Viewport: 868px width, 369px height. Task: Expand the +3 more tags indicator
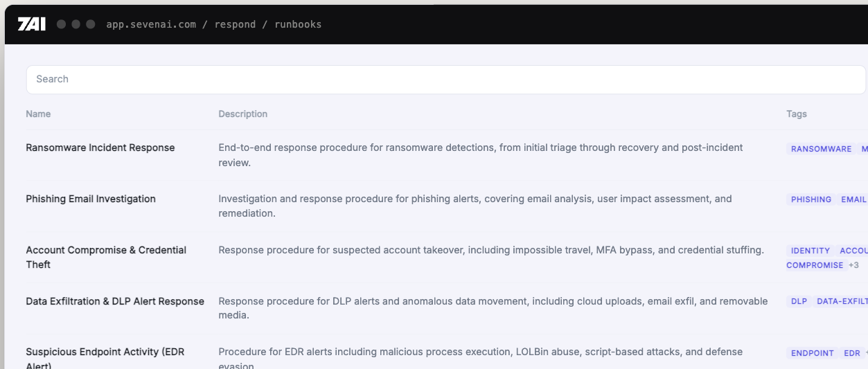pos(853,265)
